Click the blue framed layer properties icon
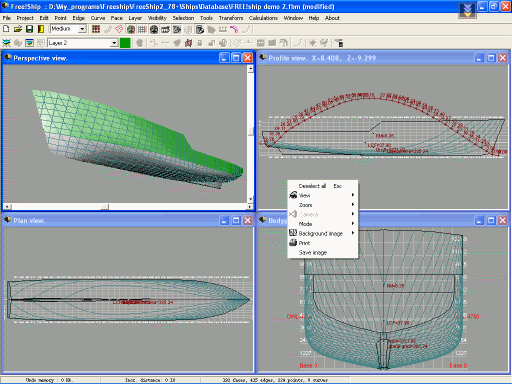The height and width of the screenshot is (384, 512). click(29, 43)
